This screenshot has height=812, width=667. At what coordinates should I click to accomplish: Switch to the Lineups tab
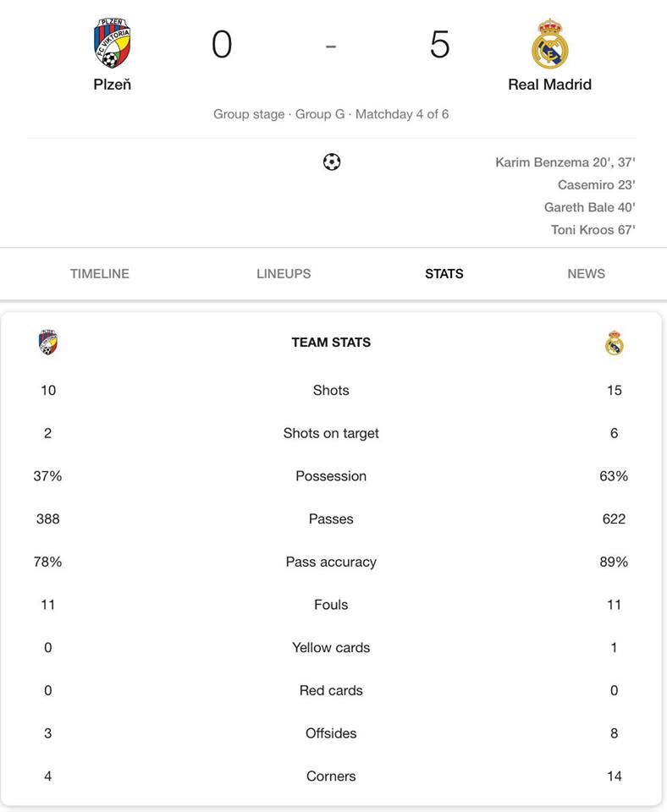(284, 274)
